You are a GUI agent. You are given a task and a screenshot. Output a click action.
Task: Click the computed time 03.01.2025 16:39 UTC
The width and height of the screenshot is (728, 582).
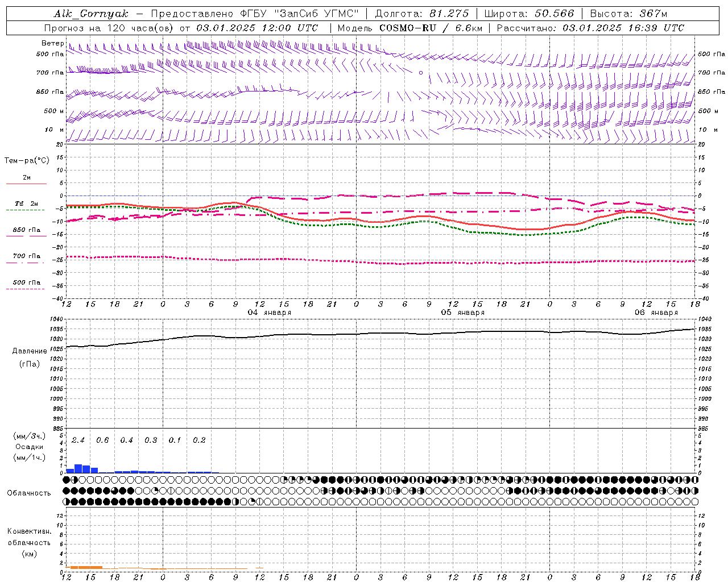[x=623, y=28]
